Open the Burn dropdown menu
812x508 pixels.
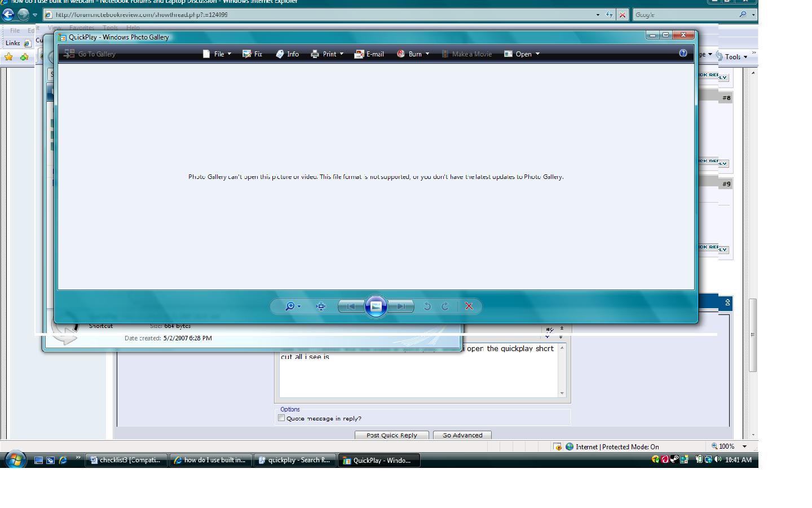[x=413, y=54]
